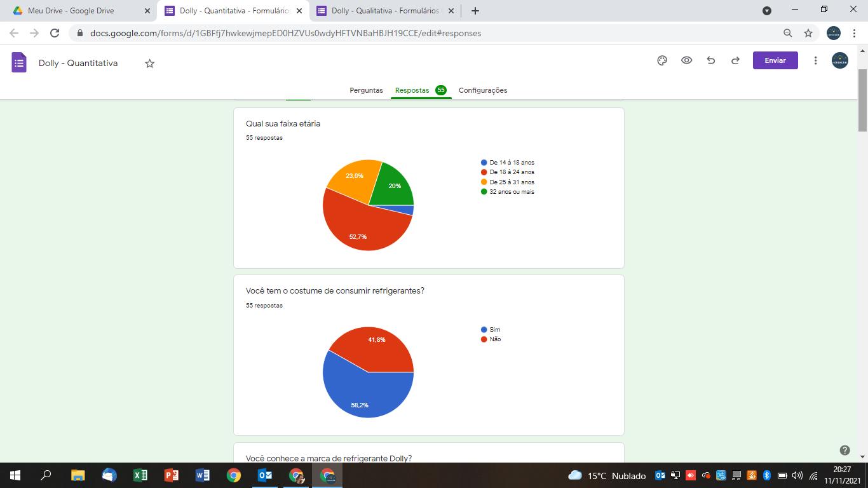Click the form title Dolly - Quantitativa
868x488 pixels.
pyautogui.click(x=78, y=63)
